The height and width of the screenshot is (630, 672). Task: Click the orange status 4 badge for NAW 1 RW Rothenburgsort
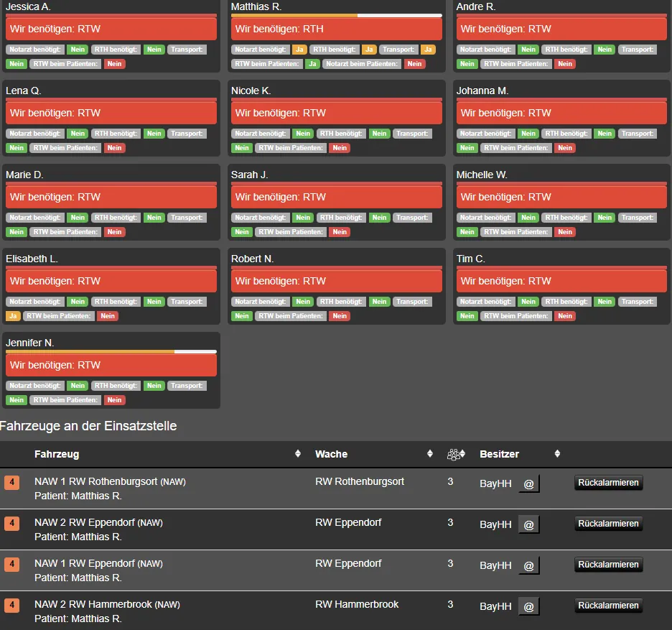[x=12, y=482]
